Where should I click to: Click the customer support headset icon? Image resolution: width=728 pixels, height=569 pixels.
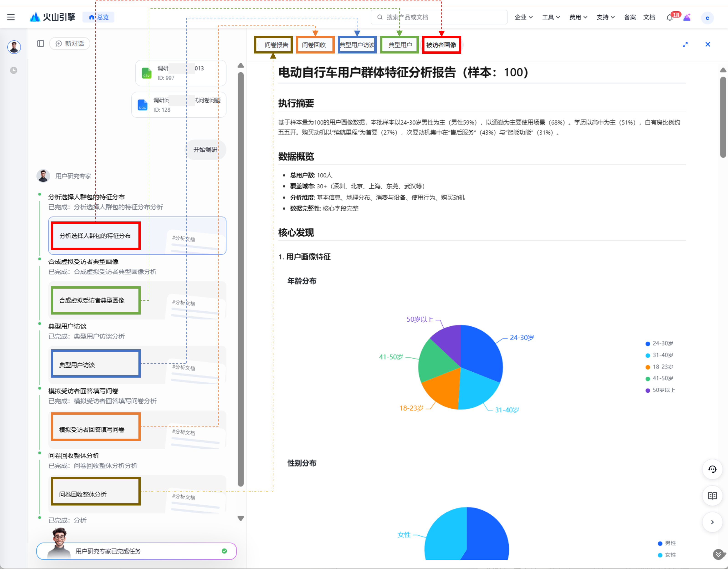click(x=712, y=469)
